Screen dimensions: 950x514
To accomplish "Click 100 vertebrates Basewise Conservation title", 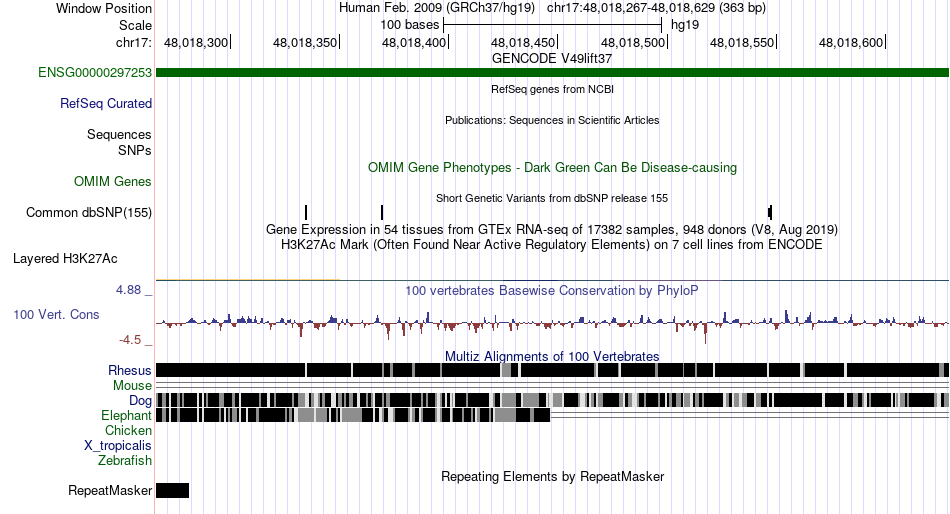I will [552, 291].
